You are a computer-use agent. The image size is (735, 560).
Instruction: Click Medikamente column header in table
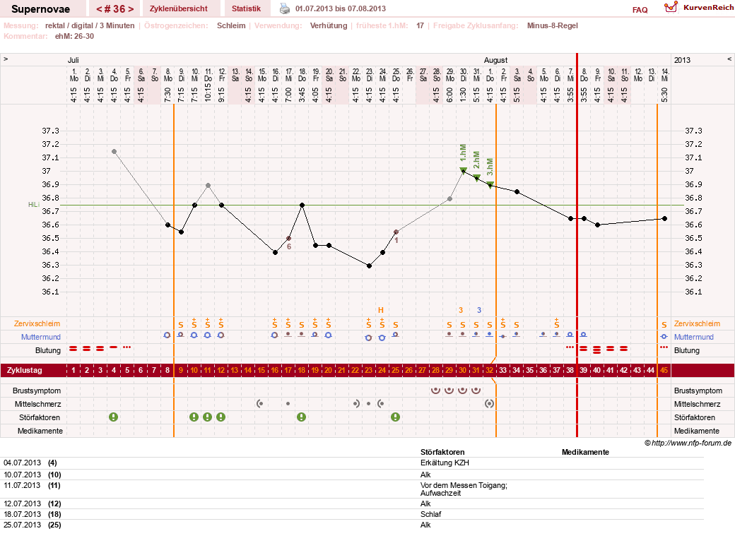coord(585,452)
